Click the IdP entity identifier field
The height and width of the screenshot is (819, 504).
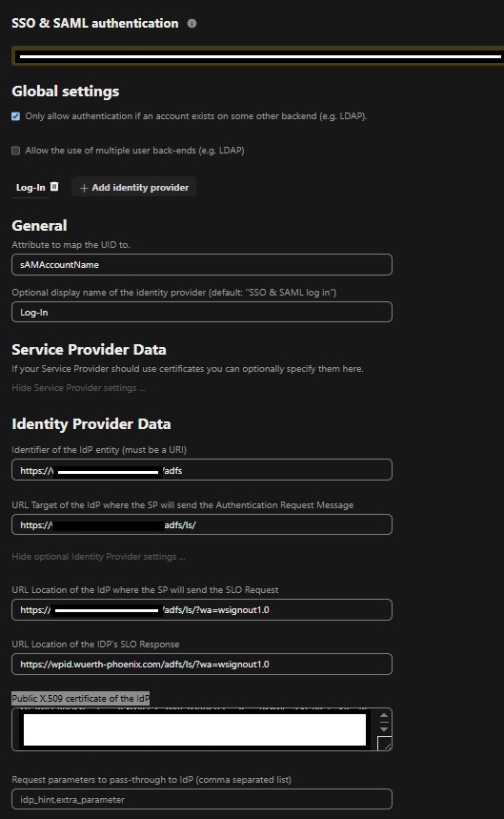point(202,470)
